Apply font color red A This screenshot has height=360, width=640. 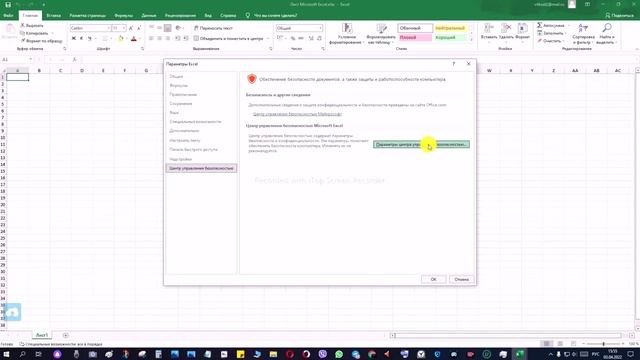click(x=133, y=38)
